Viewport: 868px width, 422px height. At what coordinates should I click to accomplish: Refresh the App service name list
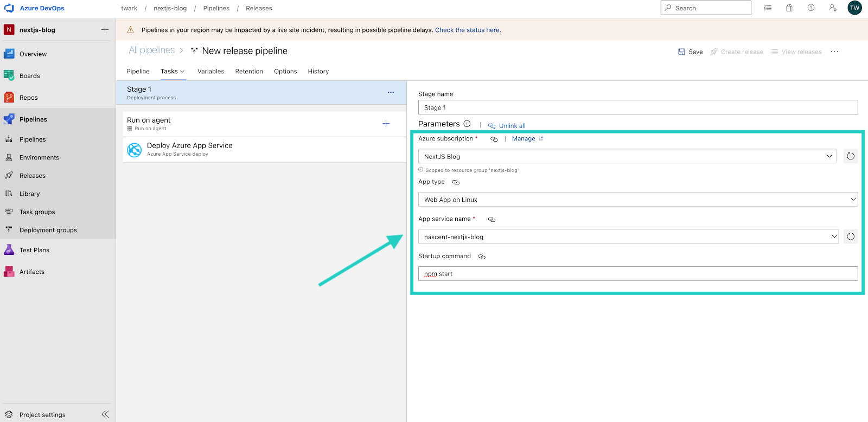(851, 236)
